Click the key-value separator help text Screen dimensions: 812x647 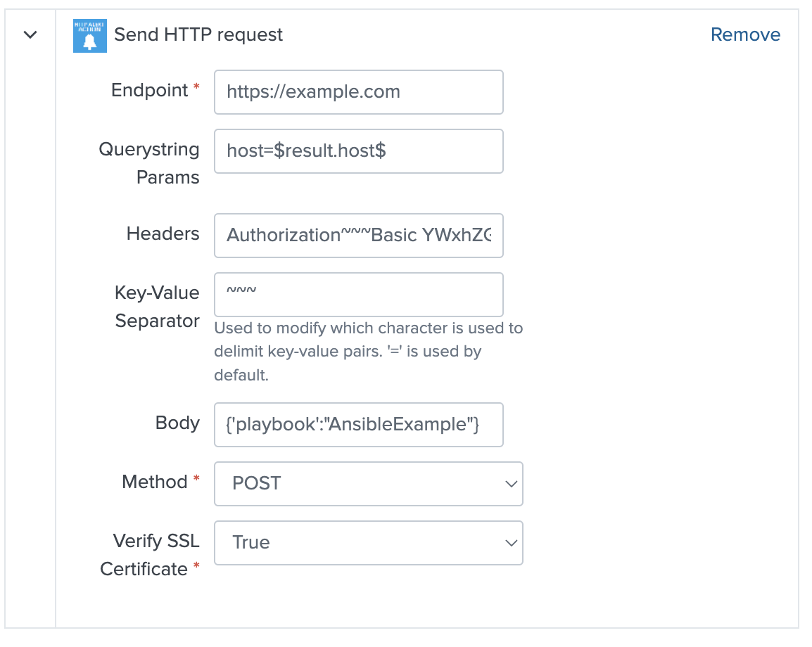pyautogui.click(x=368, y=352)
